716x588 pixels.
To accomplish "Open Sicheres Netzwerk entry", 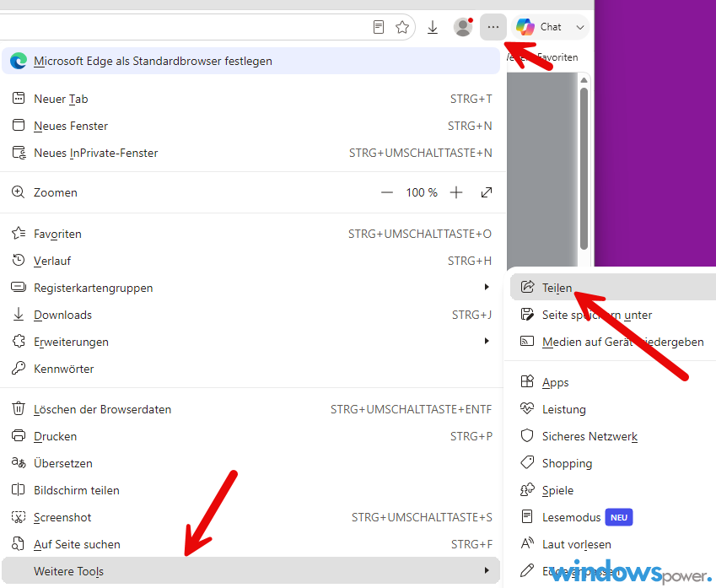I will tap(613, 436).
